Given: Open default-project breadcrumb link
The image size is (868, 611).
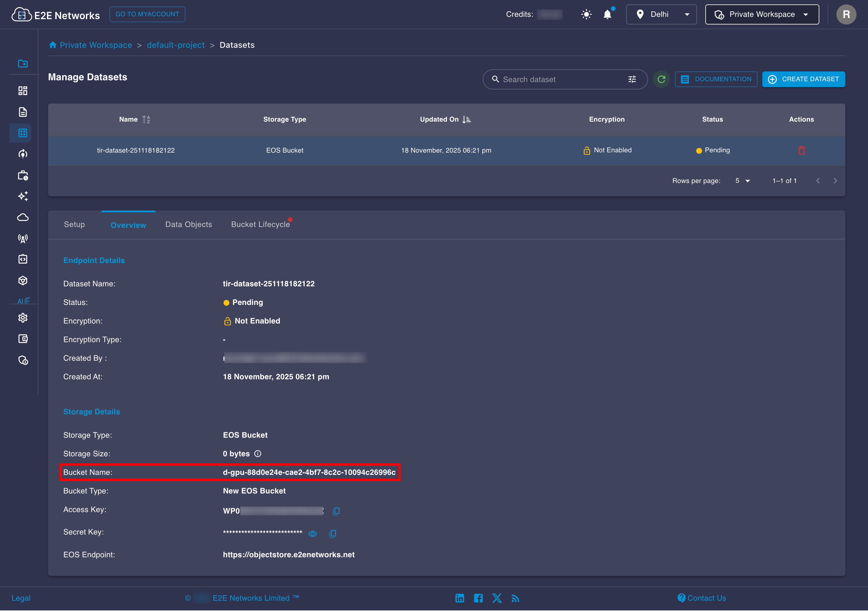Looking at the screenshot, I should pos(175,45).
